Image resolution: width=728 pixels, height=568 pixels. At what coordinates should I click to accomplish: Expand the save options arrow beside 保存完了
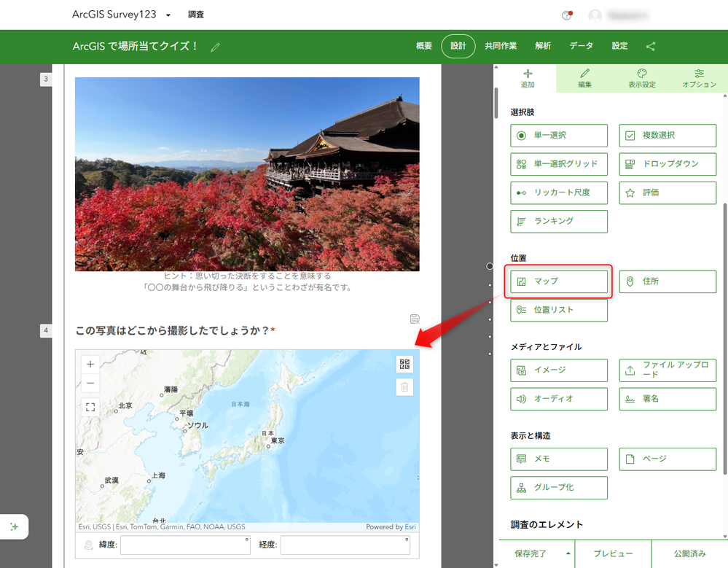[568, 553]
